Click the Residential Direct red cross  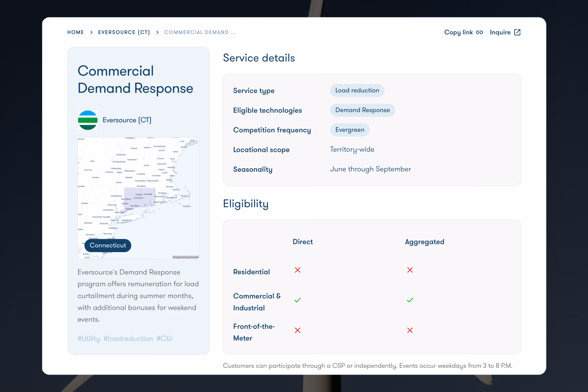[297, 270]
